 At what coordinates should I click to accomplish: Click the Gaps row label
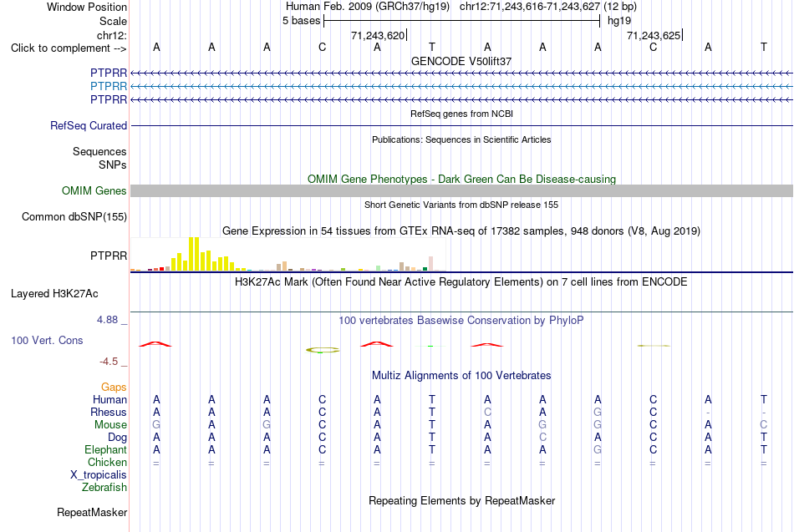(114, 388)
